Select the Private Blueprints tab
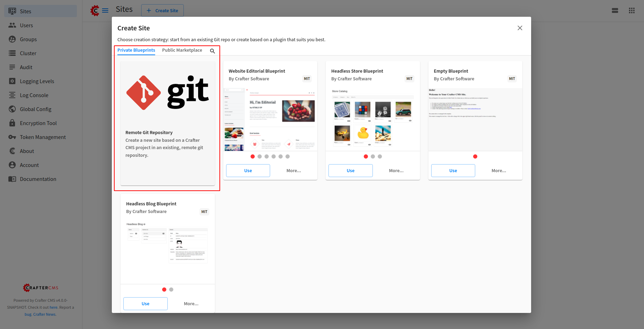The width and height of the screenshot is (644, 329). pos(136,50)
